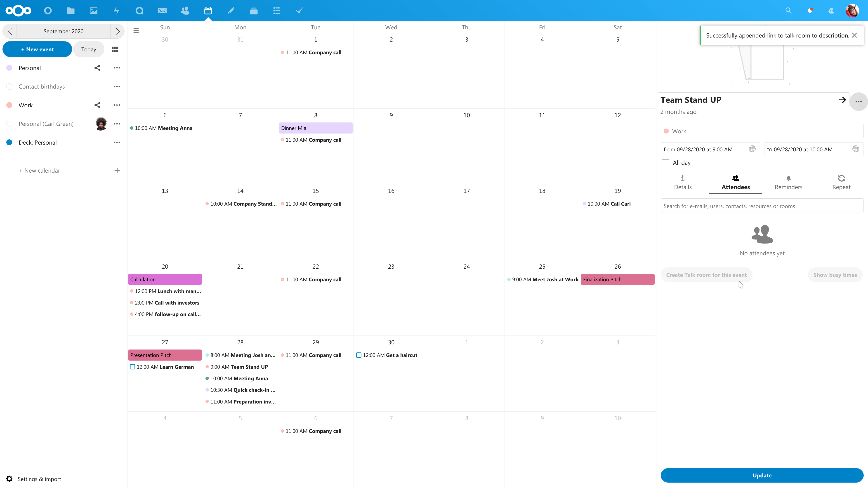Open the Notes pencil icon
This screenshot has width=868, height=488.
(x=231, y=10)
